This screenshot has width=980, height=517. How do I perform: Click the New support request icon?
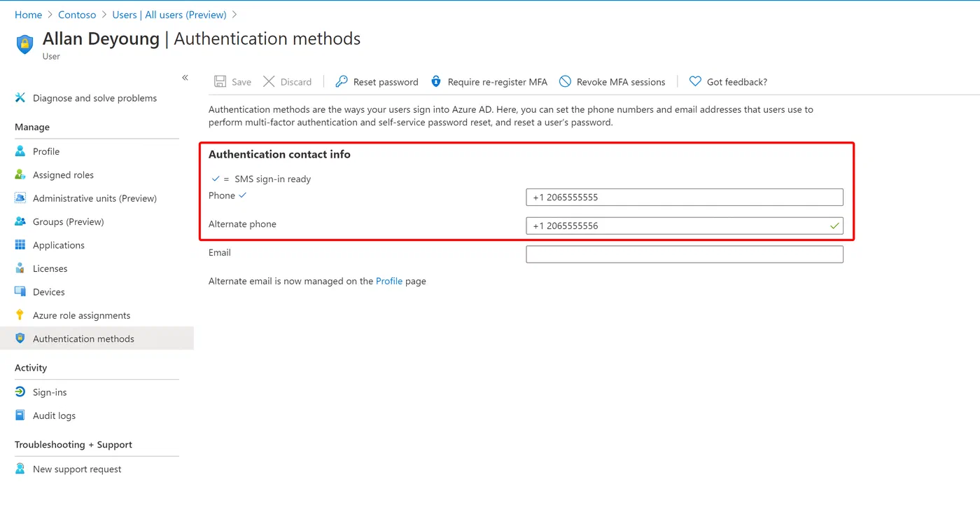pyautogui.click(x=20, y=469)
